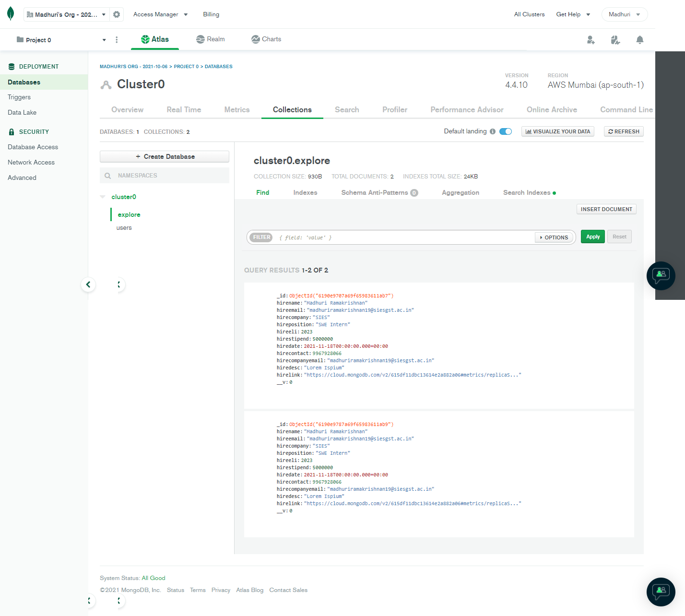Open the Atlas Blog footer link
Viewport: 685px width, 616px height.
pyautogui.click(x=250, y=590)
